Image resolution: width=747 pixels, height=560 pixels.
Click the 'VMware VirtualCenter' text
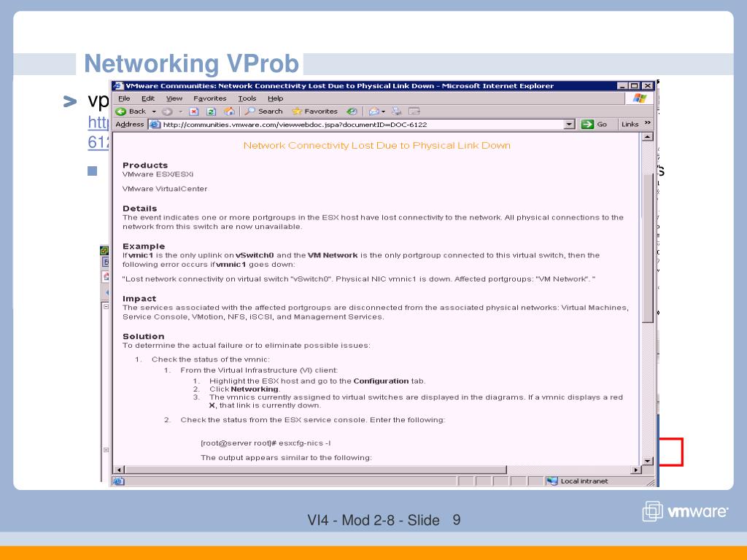click(x=165, y=189)
